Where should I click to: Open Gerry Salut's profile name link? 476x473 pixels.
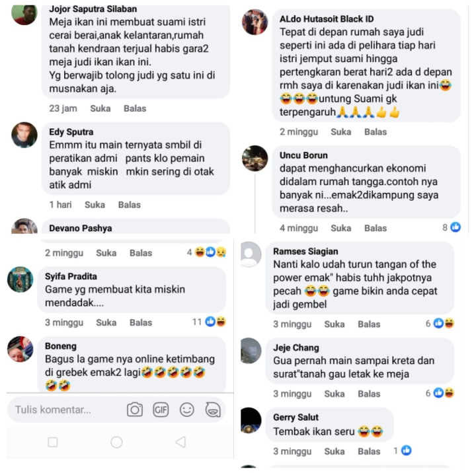click(x=296, y=418)
